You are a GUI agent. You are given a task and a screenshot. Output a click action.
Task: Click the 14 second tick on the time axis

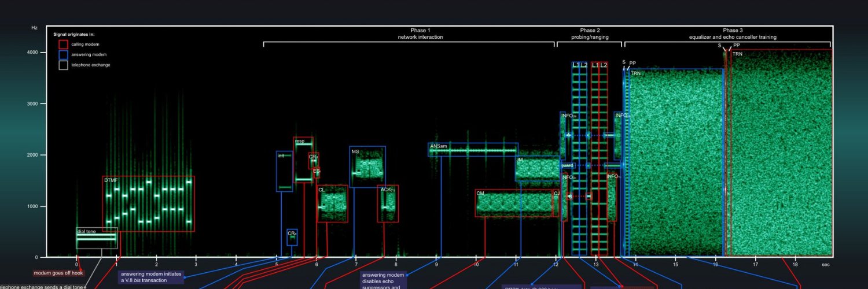point(635,264)
